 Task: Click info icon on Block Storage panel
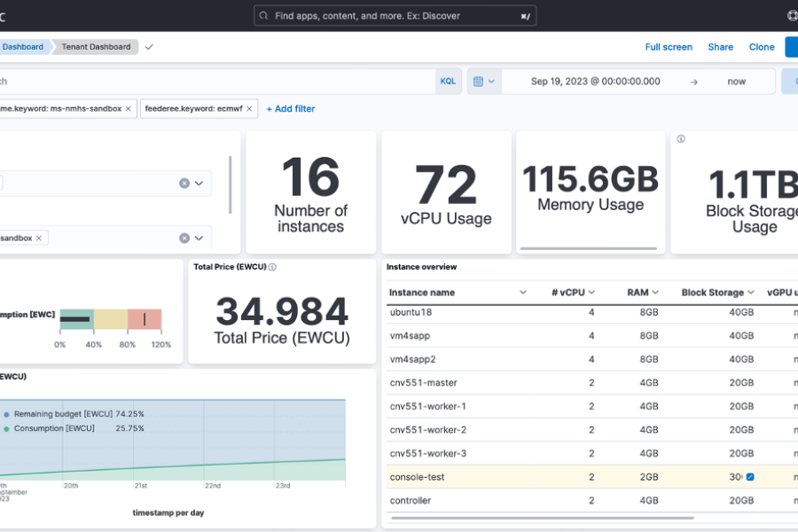coord(681,138)
